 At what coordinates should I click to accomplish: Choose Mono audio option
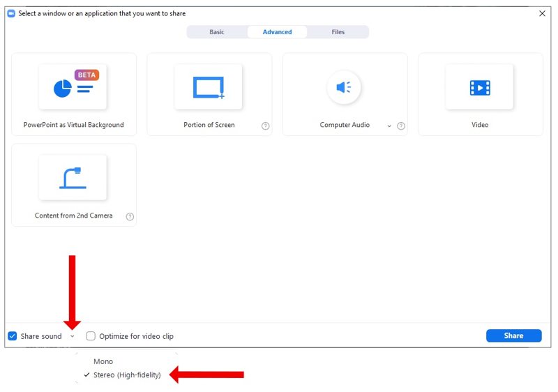click(103, 361)
